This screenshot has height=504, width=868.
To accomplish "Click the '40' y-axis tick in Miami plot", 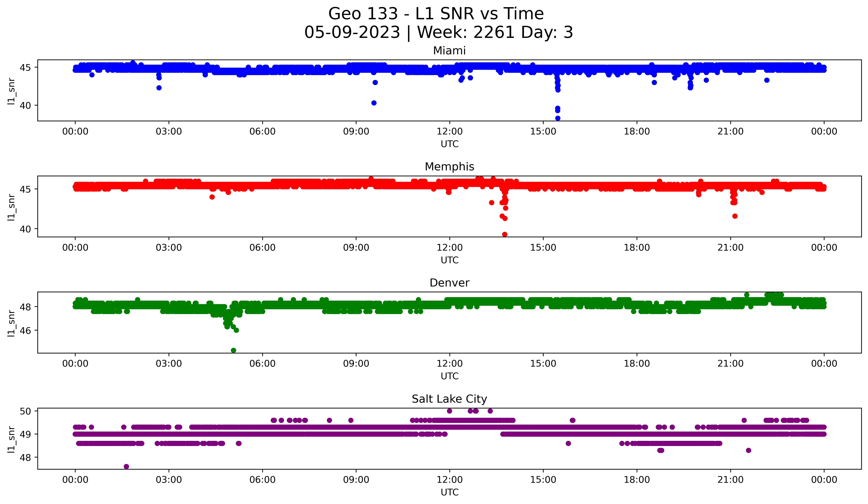I will (25, 105).
